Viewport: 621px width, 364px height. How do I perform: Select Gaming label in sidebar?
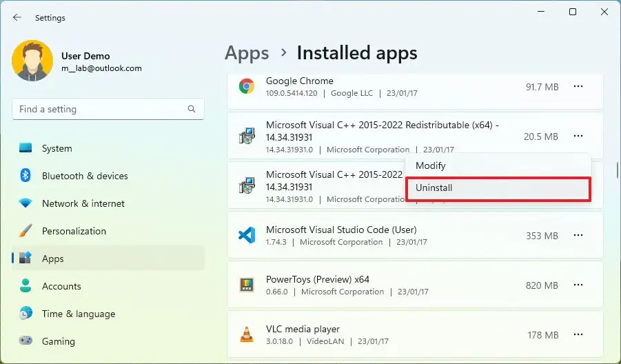click(x=58, y=341)
